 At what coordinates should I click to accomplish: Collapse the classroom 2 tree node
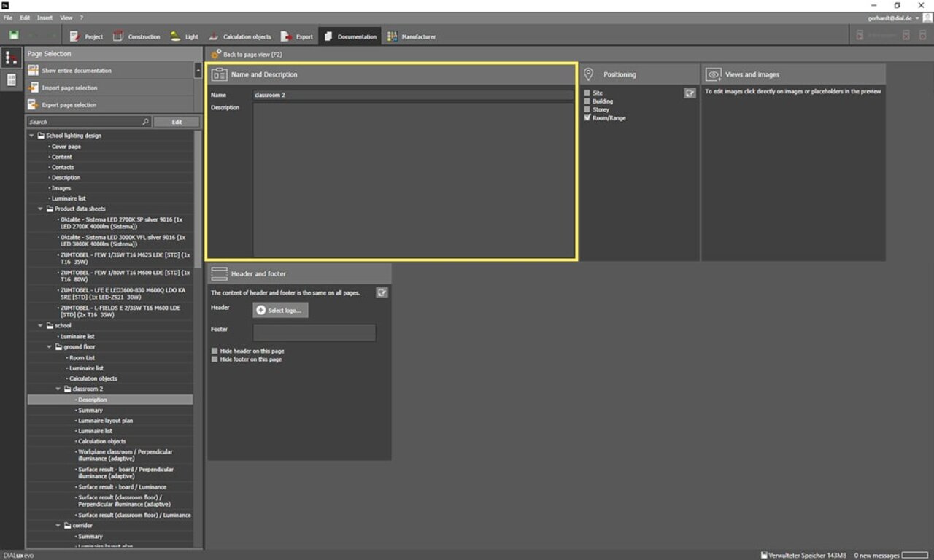[58, 389]
